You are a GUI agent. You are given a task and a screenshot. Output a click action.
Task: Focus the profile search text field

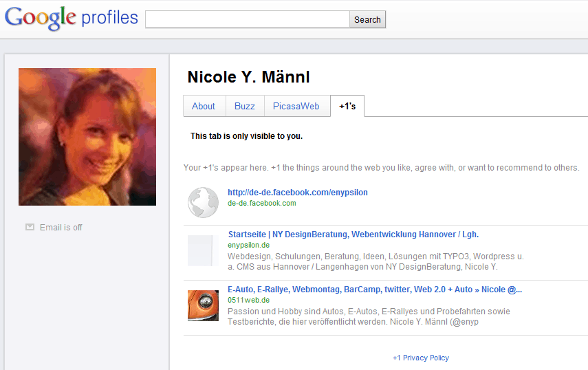248,20
